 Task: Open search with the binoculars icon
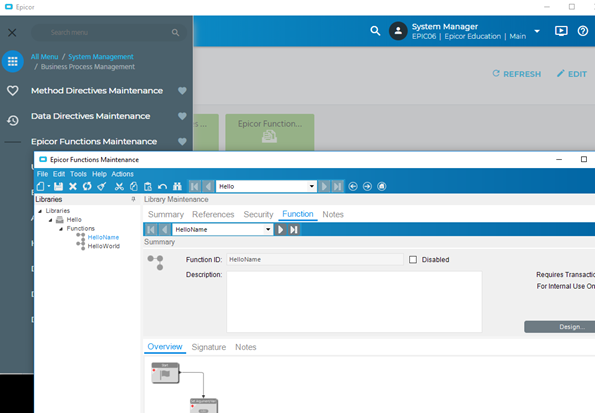pos(177,186)
